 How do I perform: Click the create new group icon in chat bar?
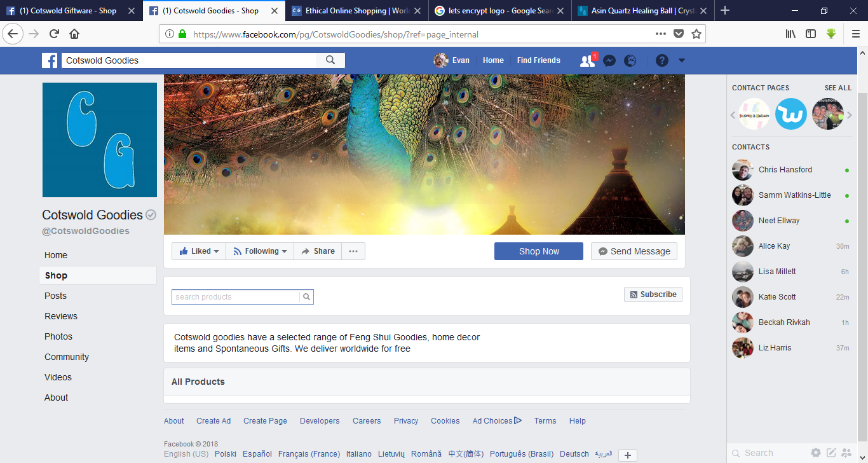click(846, 453)
